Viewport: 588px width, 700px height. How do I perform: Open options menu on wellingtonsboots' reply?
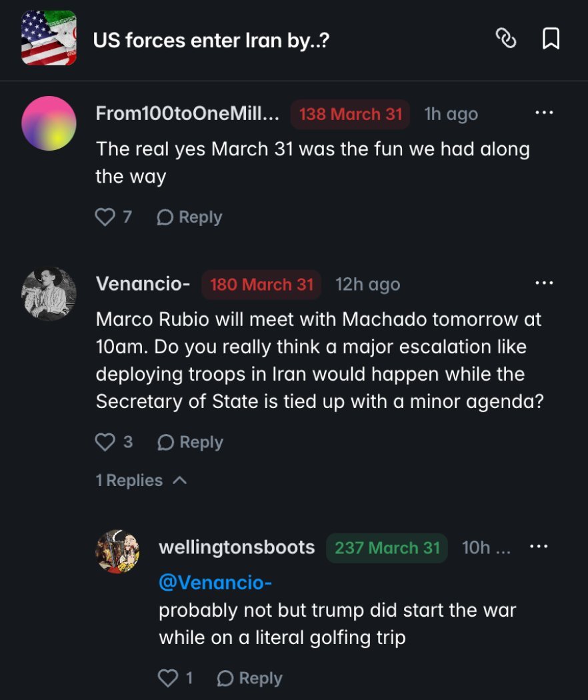[x=538, y=545]
